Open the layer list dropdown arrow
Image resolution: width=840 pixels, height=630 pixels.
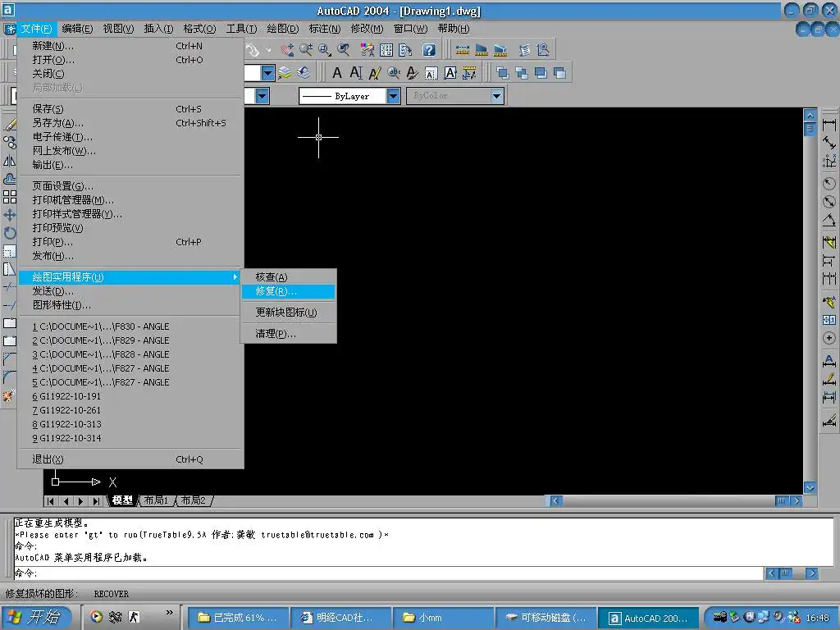[x=268, y=73]
